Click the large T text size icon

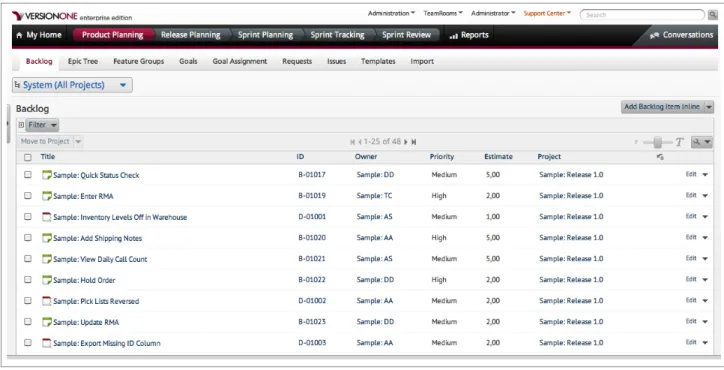[x=679, y=142]
